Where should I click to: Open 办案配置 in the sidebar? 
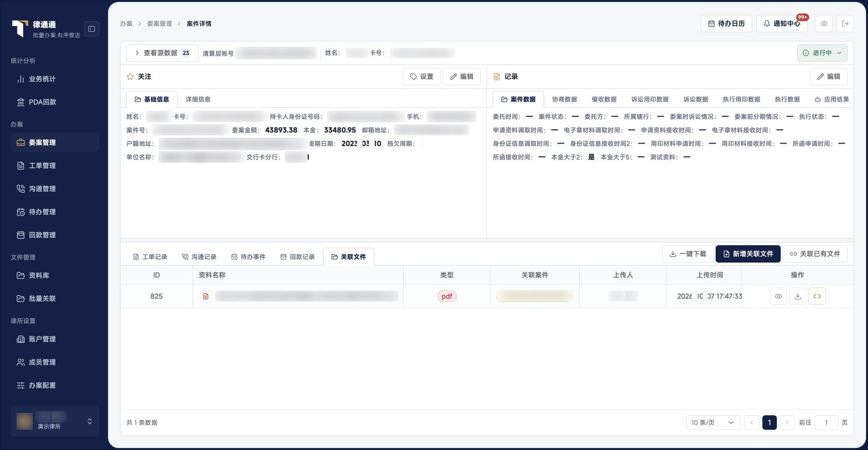click(55, 385)
